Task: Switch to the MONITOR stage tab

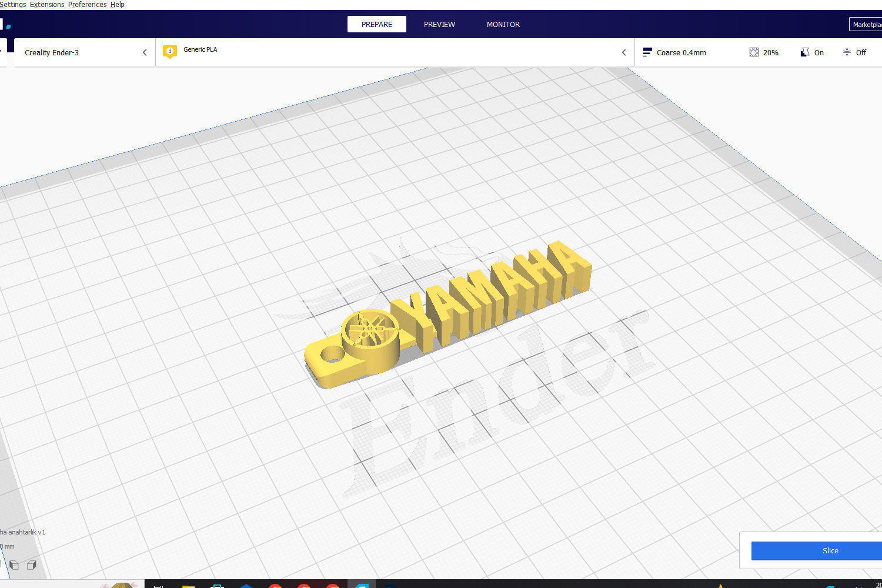Action: (x=503, y=24)
